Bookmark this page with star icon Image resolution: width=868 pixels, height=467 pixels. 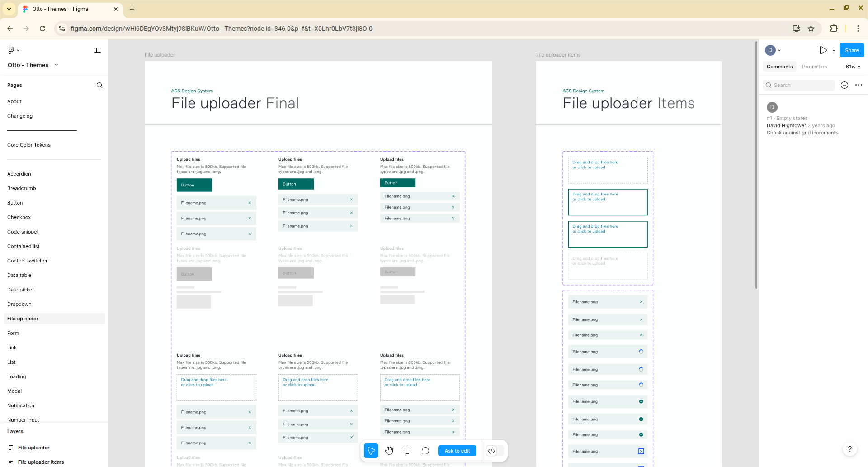(x=811, y=29)
